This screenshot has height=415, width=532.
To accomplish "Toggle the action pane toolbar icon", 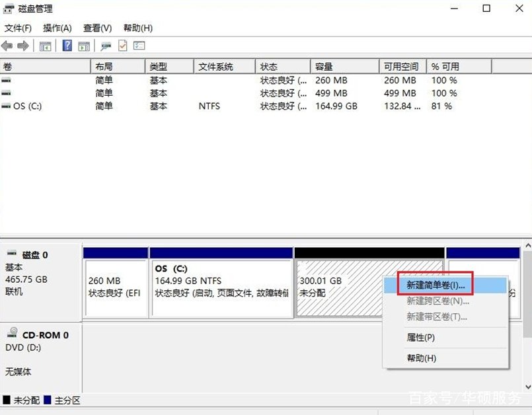I will [84, 45].
